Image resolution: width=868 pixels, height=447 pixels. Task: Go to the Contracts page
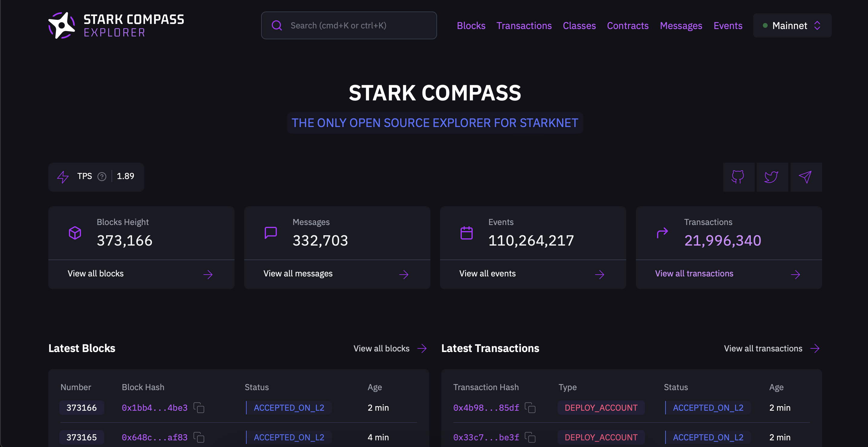[627, 26]
